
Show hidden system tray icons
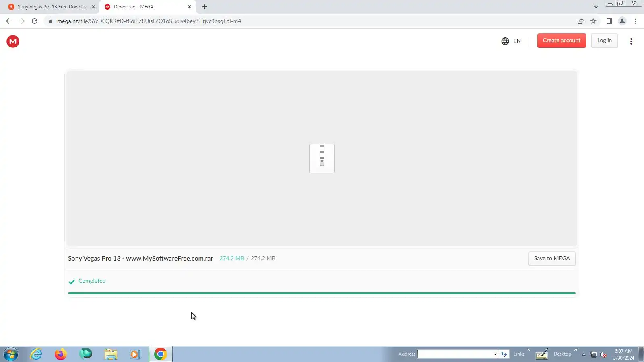(x=584, y=354)
